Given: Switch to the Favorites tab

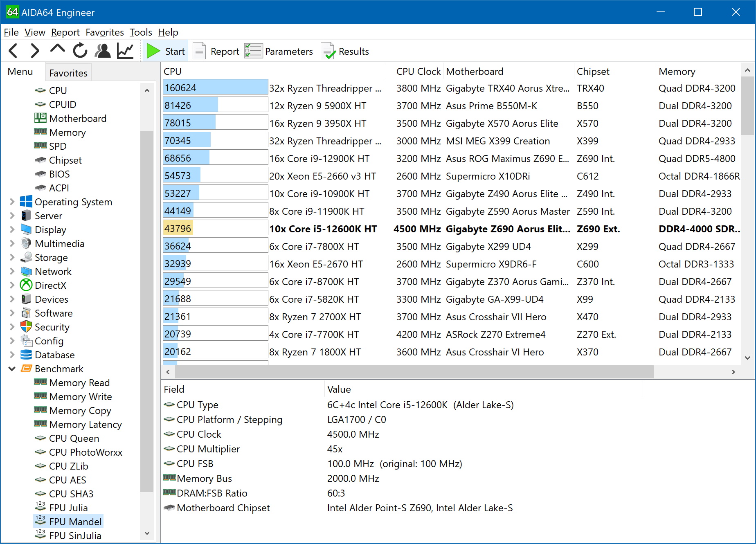Looking at the screenshot, I should point(68,73).
